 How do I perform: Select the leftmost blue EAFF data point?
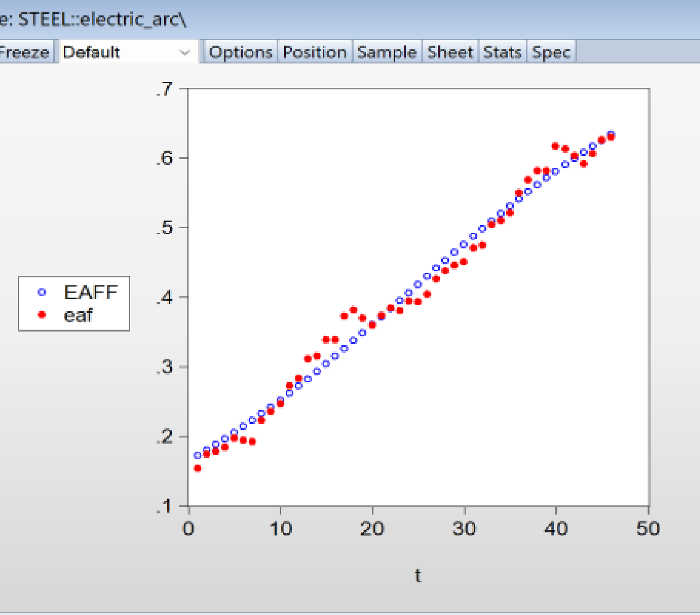[x=197, y=455]
